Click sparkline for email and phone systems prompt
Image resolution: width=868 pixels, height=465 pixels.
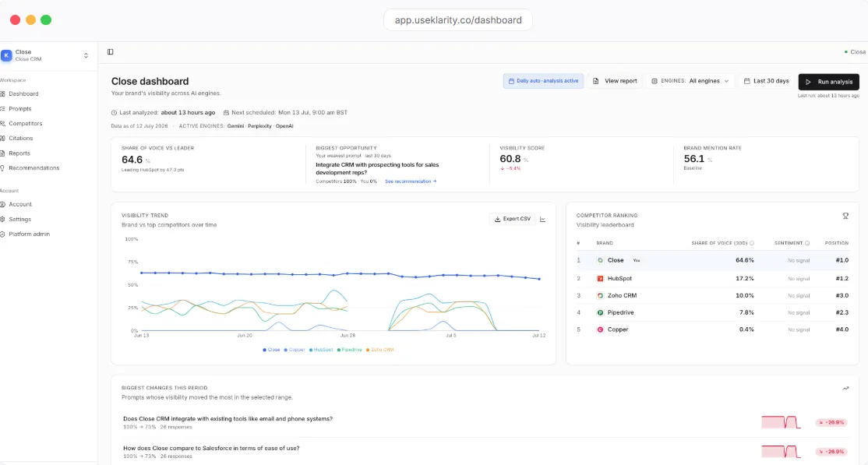click(x=781, y=422)
